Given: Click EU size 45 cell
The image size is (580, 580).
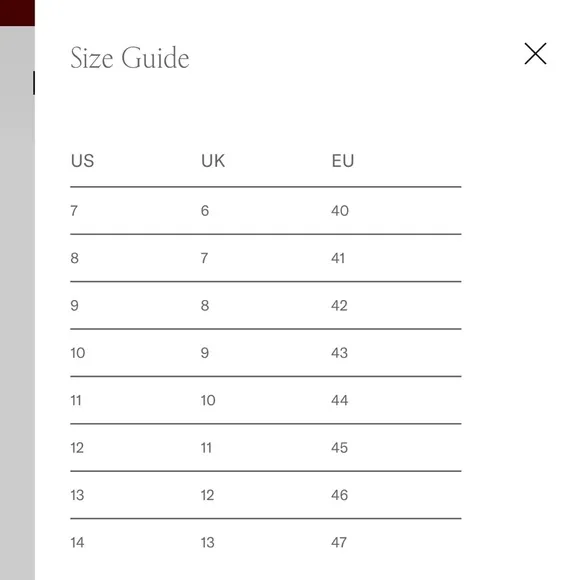Looking at the screenshot, I should point(340,448).
